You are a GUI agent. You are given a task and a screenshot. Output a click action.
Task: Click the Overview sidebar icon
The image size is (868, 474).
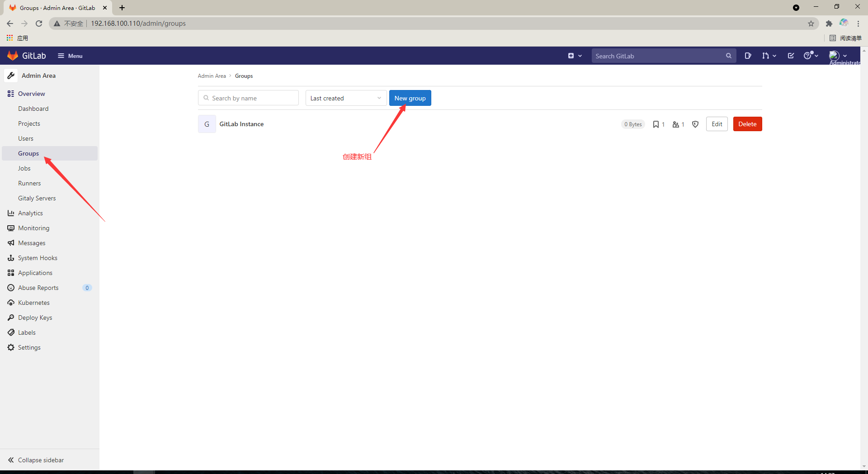(11, 94)
